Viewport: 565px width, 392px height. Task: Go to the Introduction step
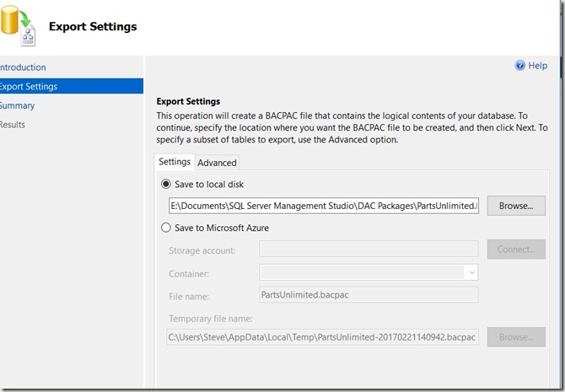click(23, 67)
